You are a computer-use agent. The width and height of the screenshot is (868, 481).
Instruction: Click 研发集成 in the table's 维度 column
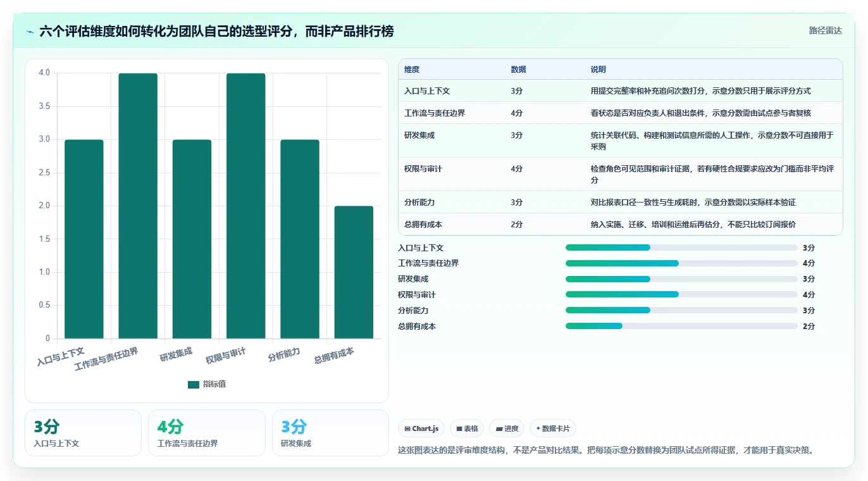(x=419, y=135)
